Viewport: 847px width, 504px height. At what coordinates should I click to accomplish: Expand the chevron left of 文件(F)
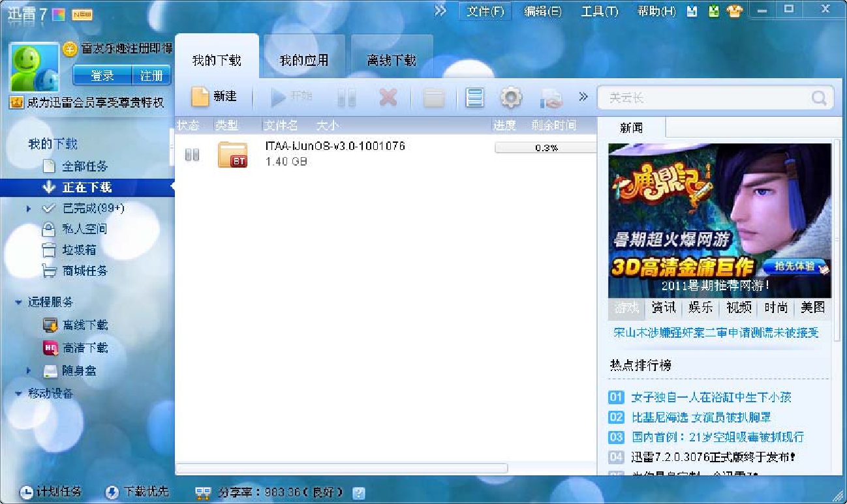click(440, 11)
